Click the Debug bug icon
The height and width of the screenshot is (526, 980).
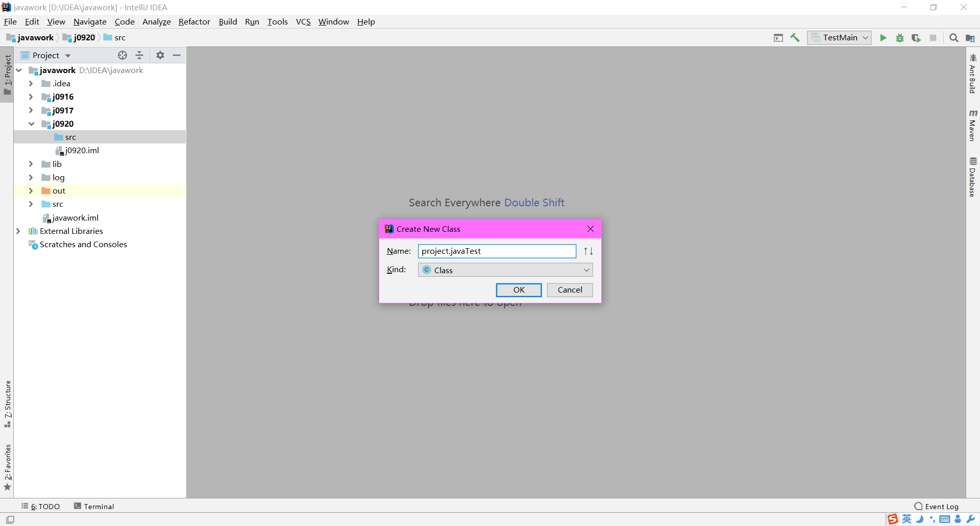900,38
